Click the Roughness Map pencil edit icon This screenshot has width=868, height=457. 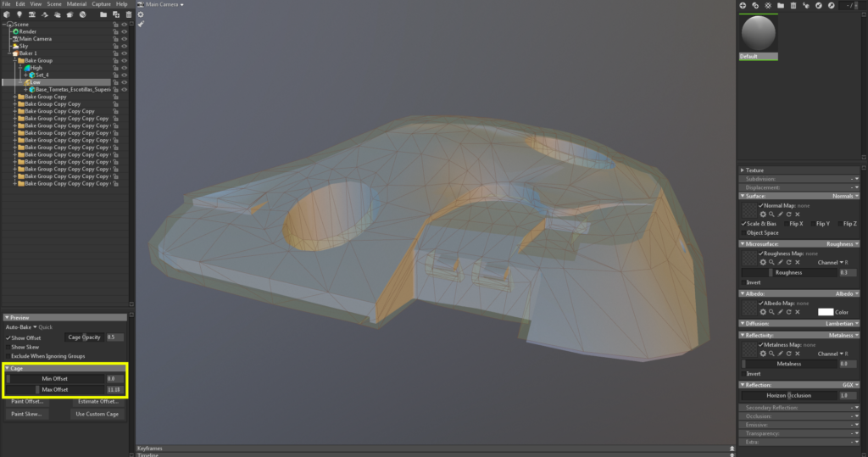point(781,263)
